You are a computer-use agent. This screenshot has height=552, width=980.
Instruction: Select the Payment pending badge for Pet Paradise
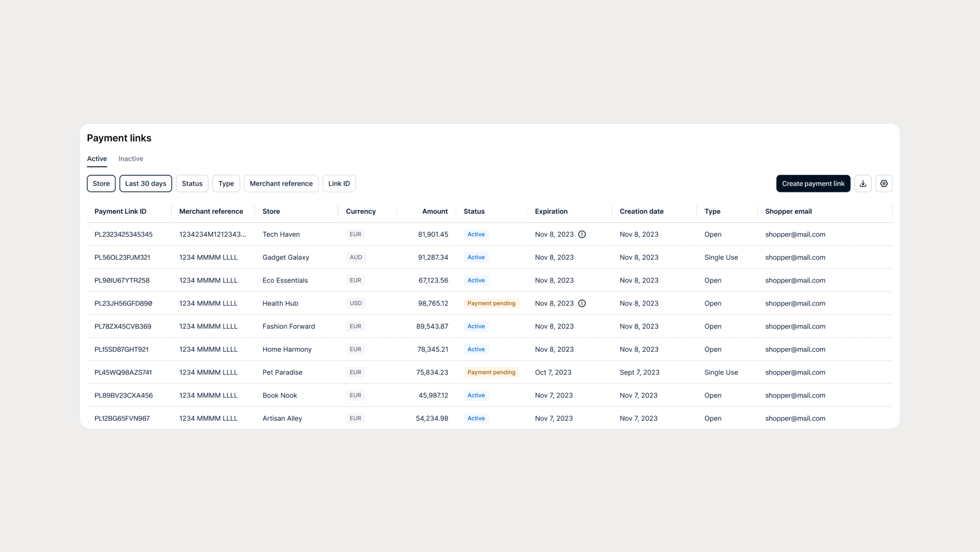click(491, 372)
